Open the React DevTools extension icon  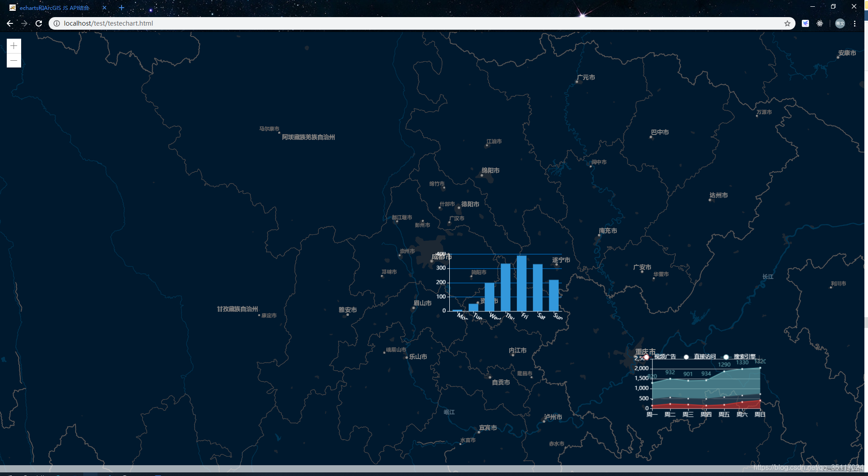(x=820, y=23)
